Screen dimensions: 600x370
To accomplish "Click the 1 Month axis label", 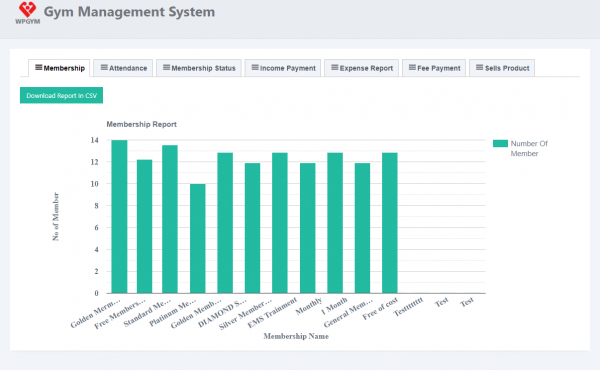I will click(334, 306).
